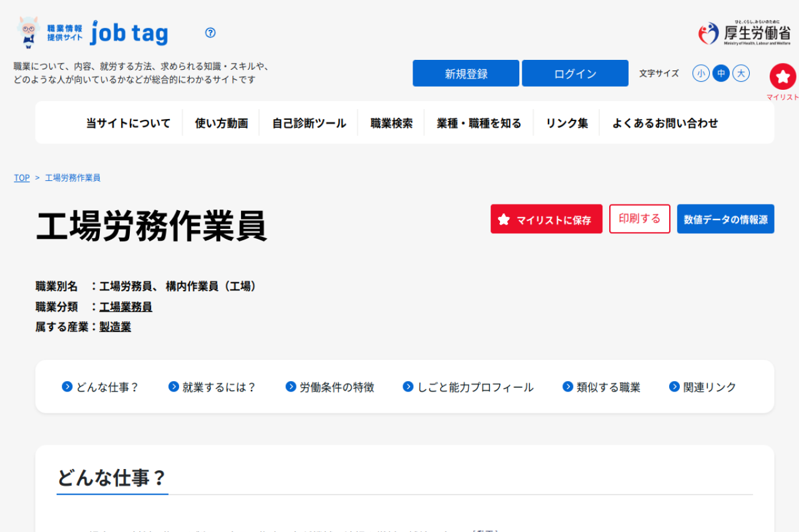Jump to 関連リンク section

tap(710, 387)
